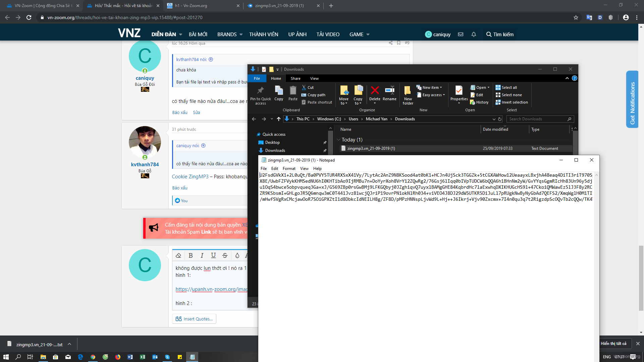Open Properties from the Explorer ribbon

point(459,95)
